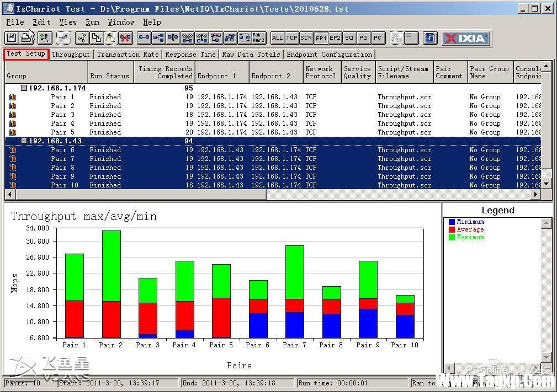Click the Cut scissors icon
557x392 pixels.
(82, 38)
